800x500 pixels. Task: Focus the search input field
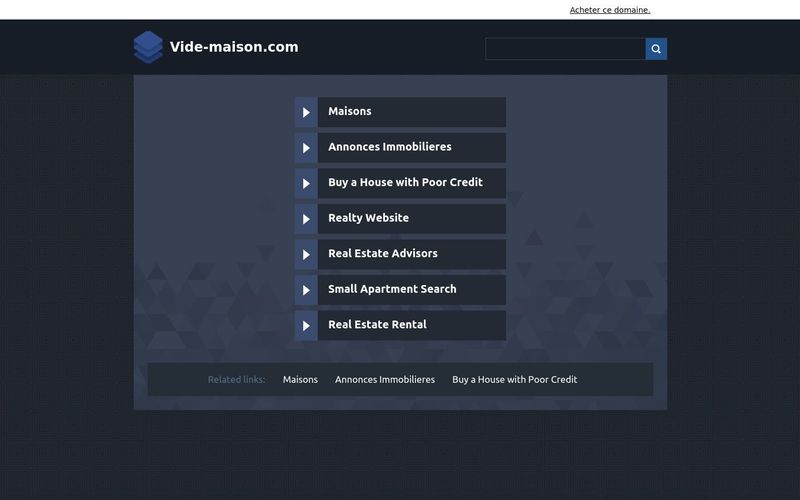[565, 49]
